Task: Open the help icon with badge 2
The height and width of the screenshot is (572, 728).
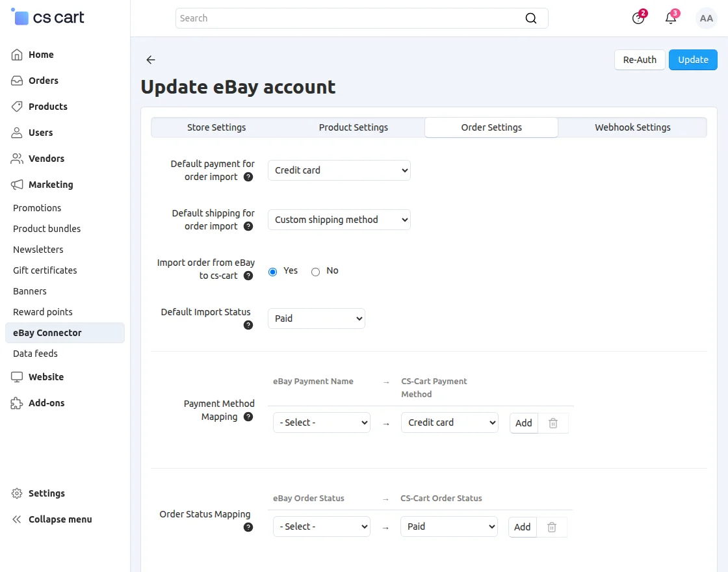Action: pyautogui.click(x=638, y=18)
